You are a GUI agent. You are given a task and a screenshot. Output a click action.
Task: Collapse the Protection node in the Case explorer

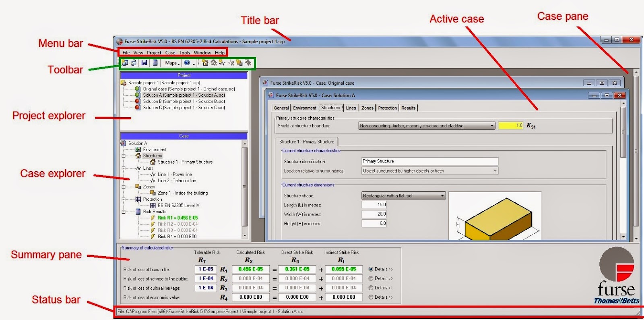(x=124, y=199)
